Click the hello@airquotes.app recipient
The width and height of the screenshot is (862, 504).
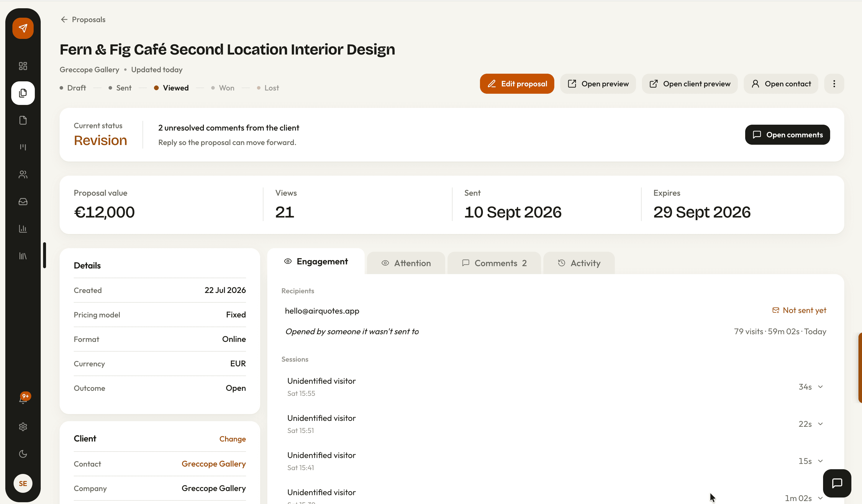pyautogui.click(x=322, y=311)
